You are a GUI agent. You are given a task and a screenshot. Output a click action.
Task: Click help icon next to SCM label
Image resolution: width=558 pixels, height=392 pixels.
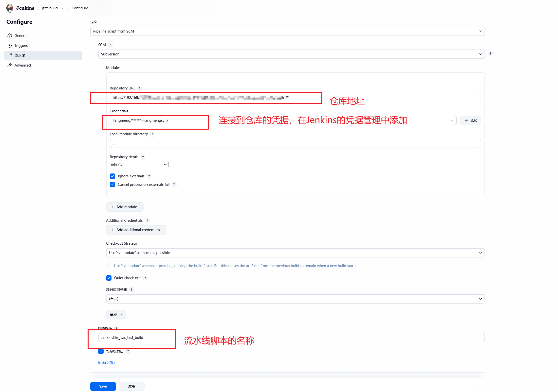[x=110, y=45]
